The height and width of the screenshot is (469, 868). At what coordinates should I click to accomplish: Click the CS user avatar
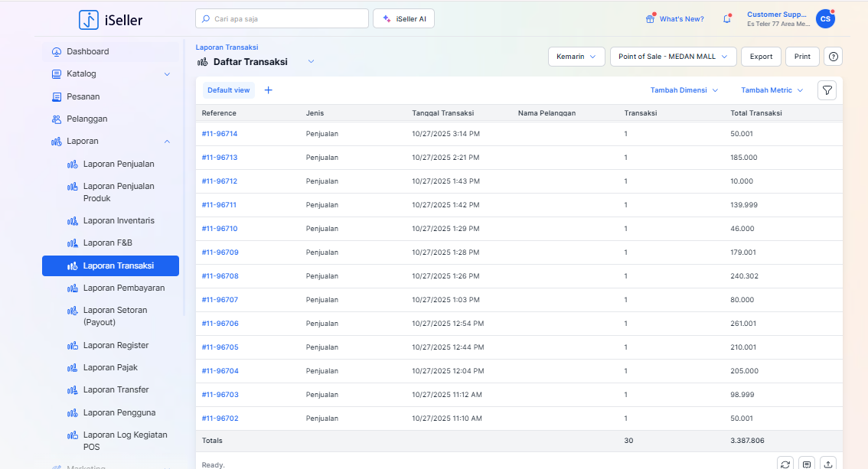pos(825,19)
